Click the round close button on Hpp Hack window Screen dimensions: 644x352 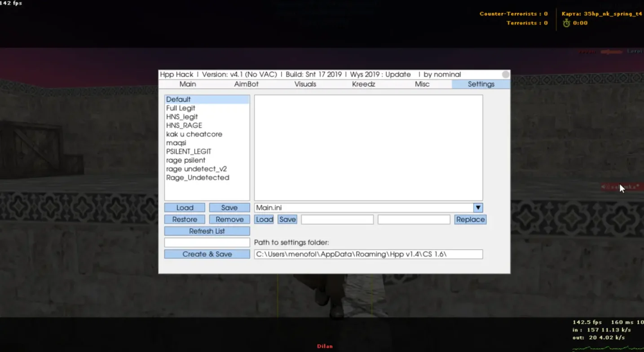pyautogui.click(x=505, y=75)
